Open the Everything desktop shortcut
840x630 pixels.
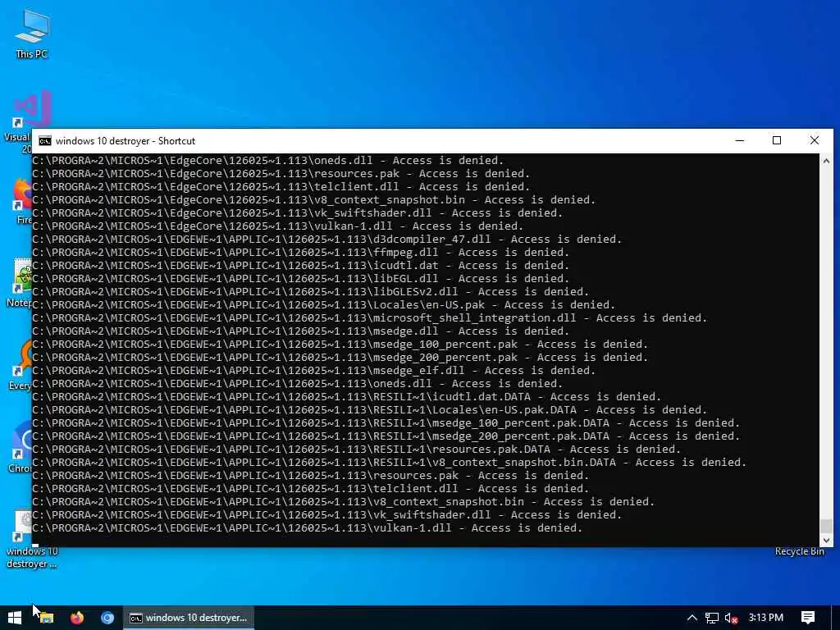20,365
